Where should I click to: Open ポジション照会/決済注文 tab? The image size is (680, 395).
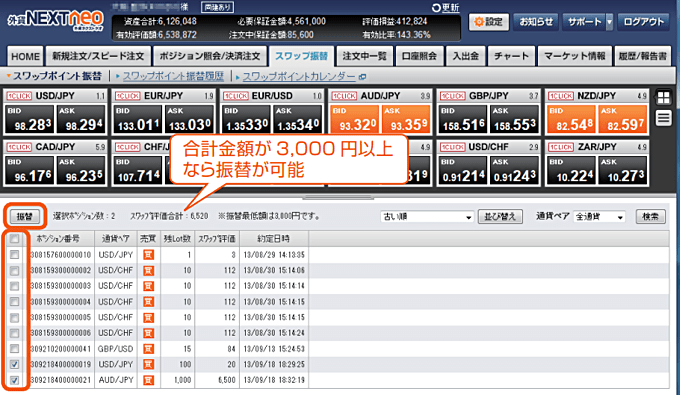pos(210,56)
